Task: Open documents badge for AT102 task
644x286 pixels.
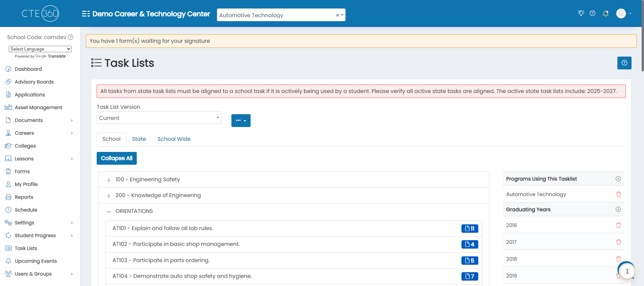Action: (470, 244)
